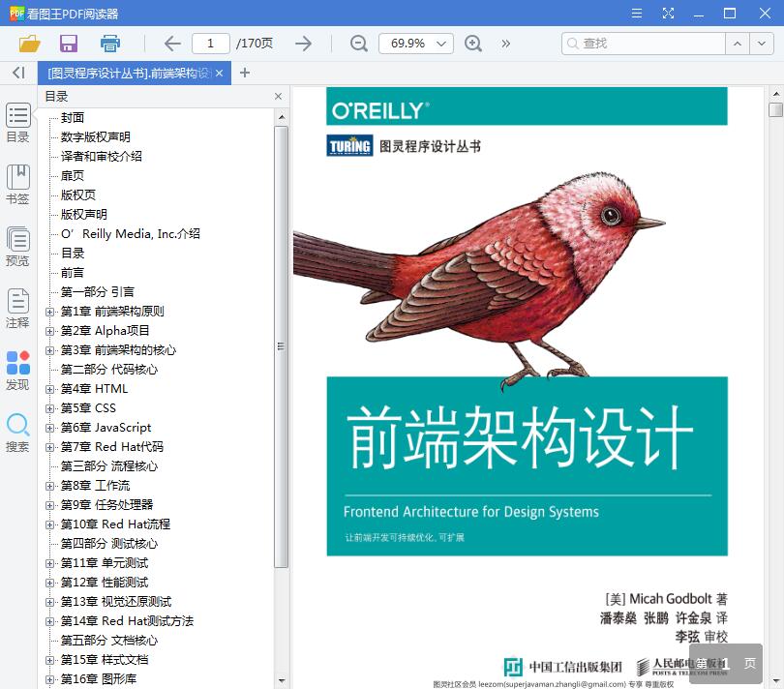Click the outline panel scrollbar thumb

(281, 347)
